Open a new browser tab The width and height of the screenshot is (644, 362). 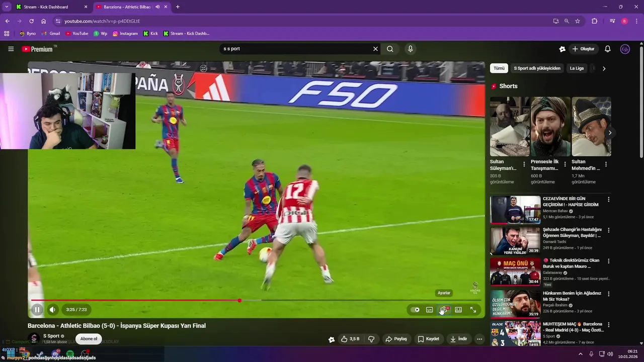click(x=178, y=7)
